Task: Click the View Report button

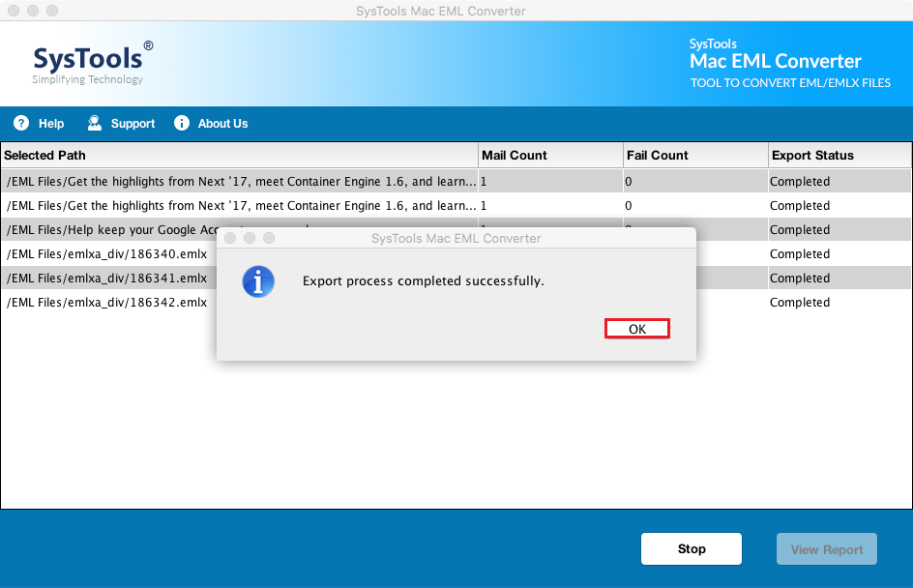Action: 826,549
